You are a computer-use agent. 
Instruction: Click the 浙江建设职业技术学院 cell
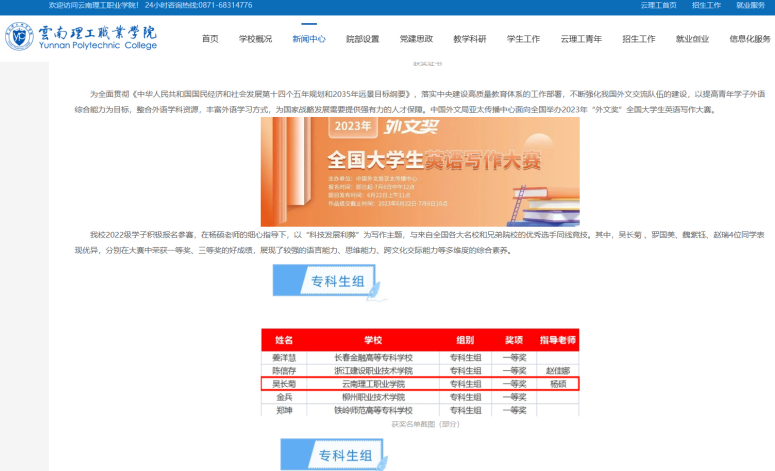[x=373, y=371]
